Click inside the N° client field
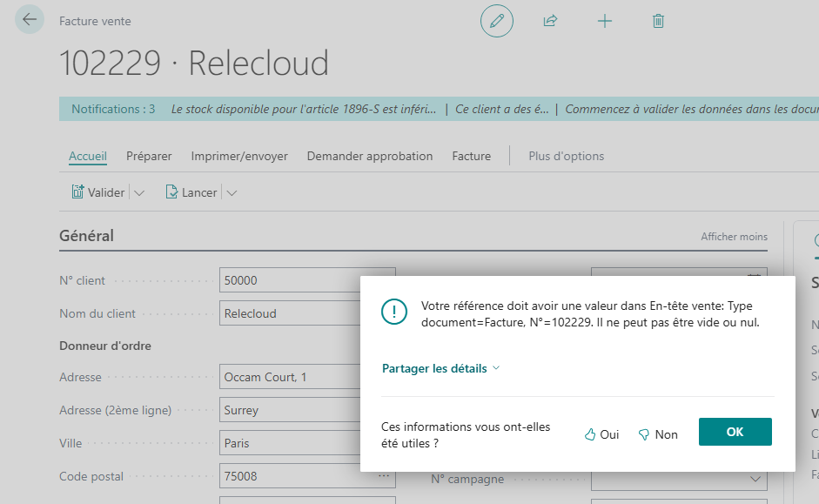Screen dimensions: 819x504 [296, 279]
